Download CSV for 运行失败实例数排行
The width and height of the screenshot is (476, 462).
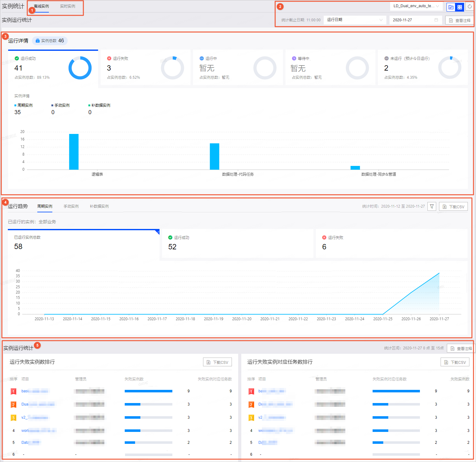point(217,362)
